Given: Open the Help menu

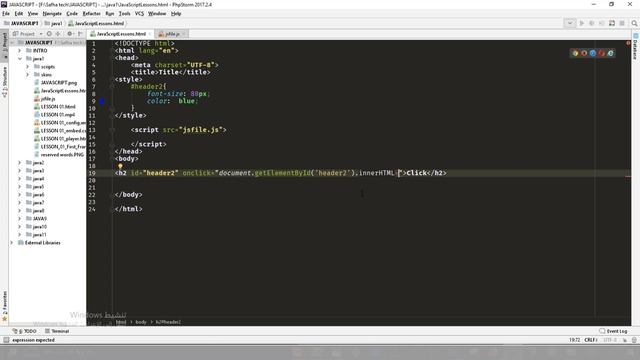Looking at the screenshot, I should tap(176, 13).
